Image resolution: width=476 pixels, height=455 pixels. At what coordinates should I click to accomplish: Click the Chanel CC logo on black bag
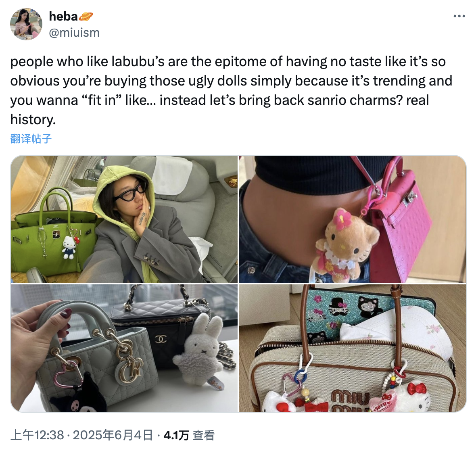161,339
